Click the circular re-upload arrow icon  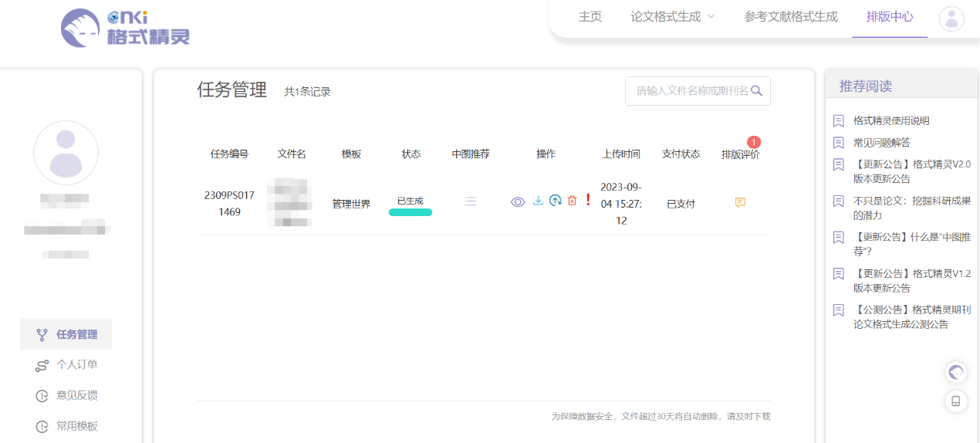555,201
